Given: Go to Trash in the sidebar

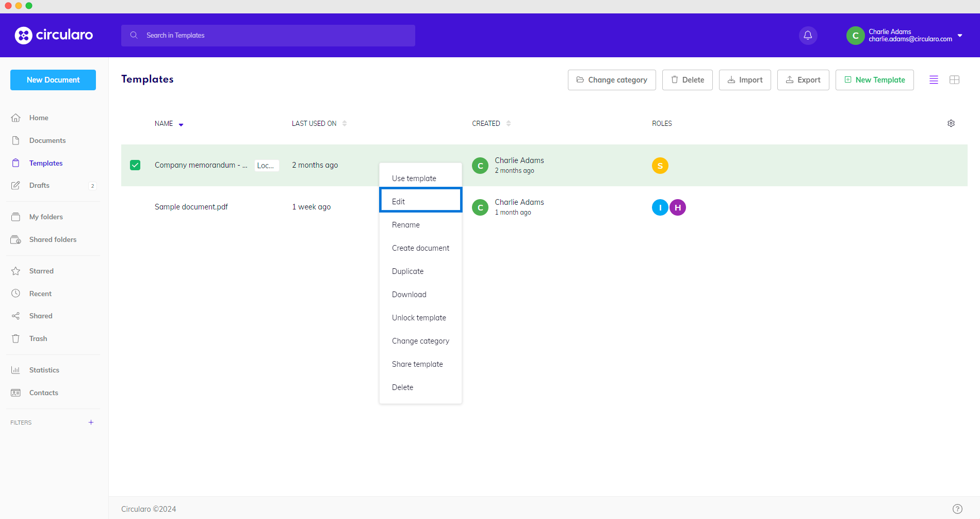Looking at the screenshot, I should 38,338.
